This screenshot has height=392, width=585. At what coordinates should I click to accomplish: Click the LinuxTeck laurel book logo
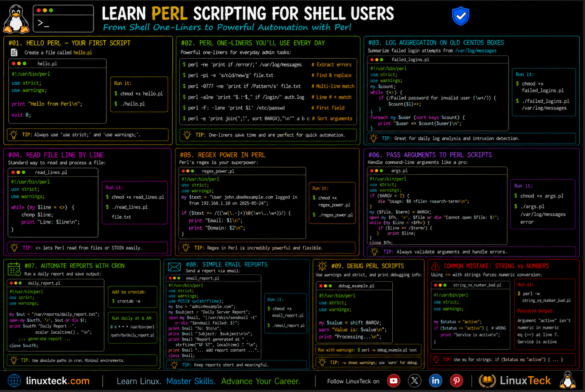[487, 381]
